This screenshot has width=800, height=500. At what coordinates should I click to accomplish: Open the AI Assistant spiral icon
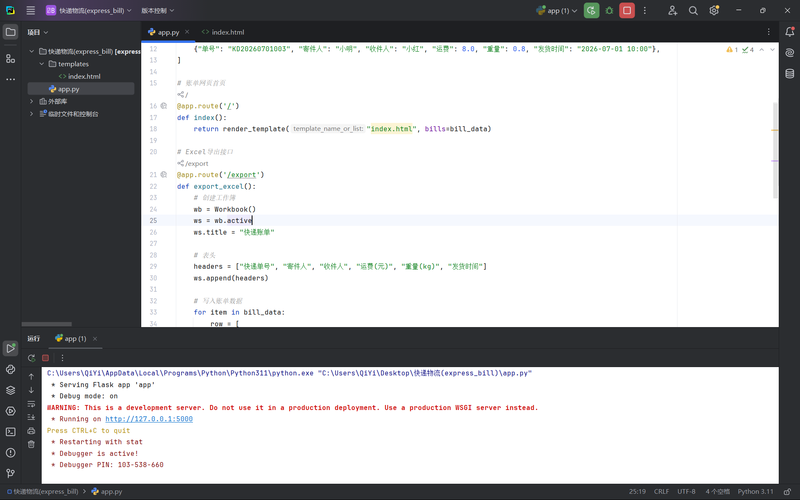click(790, 53)
